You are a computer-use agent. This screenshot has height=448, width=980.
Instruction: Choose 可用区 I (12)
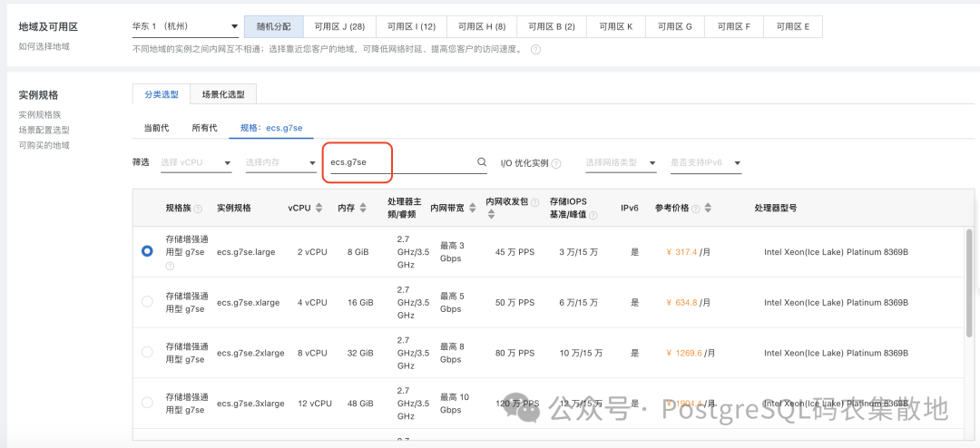[411, 27]
